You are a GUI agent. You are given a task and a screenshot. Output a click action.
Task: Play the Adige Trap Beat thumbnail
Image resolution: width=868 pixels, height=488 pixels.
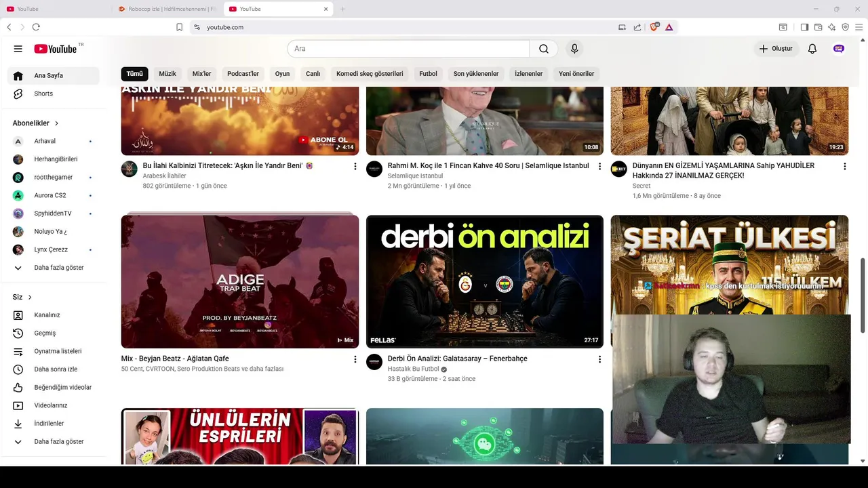[240, 281]
